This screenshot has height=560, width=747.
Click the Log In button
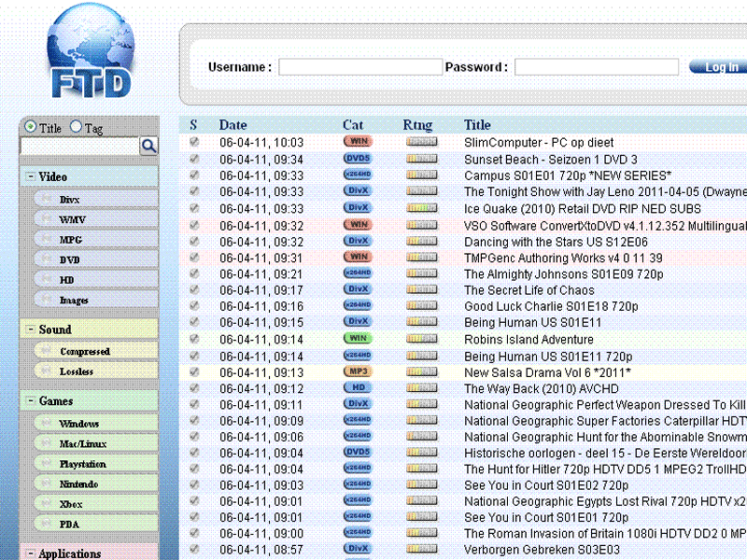click(718, 67)
